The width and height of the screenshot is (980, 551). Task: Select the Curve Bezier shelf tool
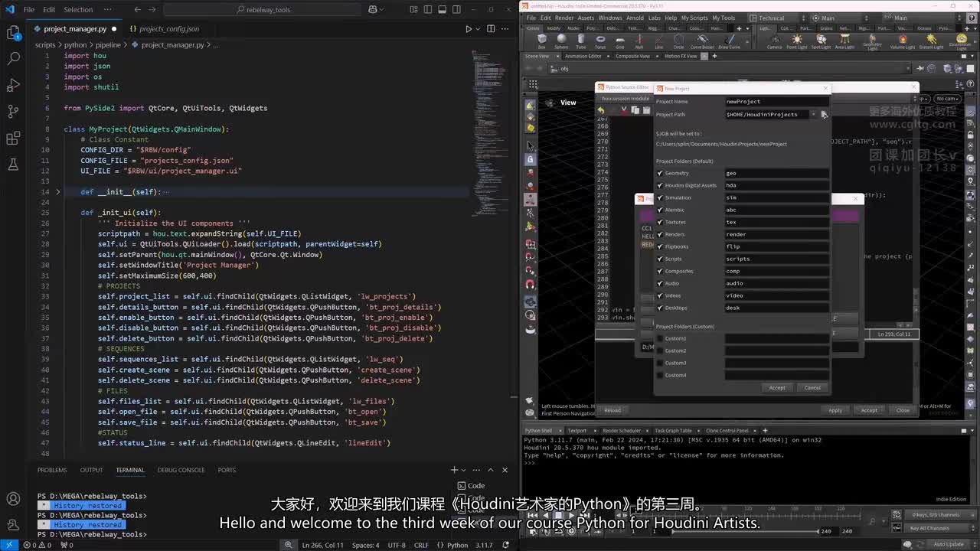(701, 41)
